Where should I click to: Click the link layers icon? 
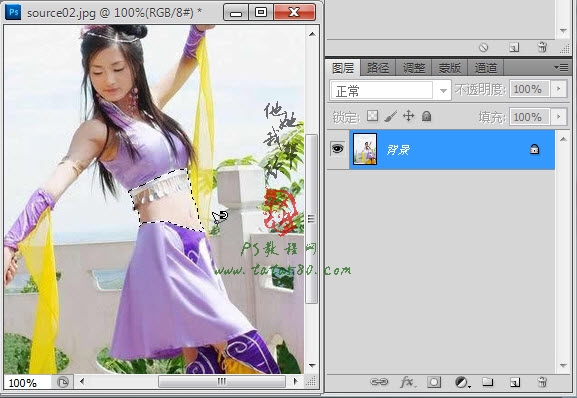point(379,382)
